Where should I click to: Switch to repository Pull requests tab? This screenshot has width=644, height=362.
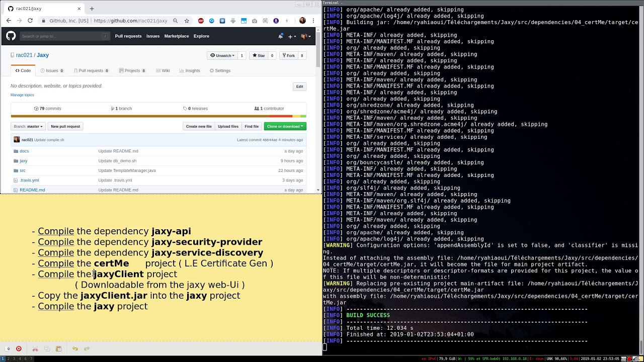(91, 71)
